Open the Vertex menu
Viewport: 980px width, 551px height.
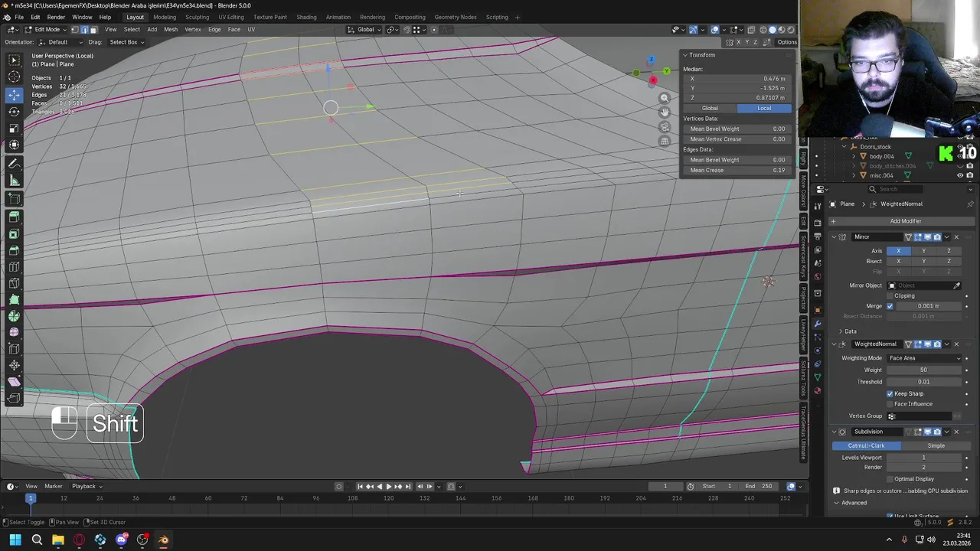coord(193,30)
